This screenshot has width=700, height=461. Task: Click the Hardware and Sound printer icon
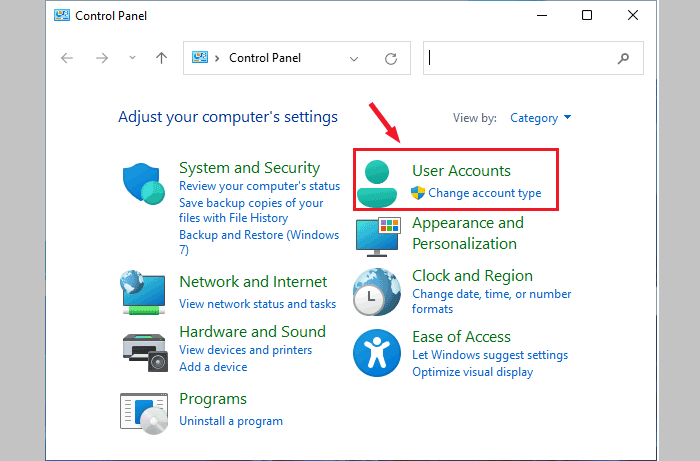pos(145,353)
